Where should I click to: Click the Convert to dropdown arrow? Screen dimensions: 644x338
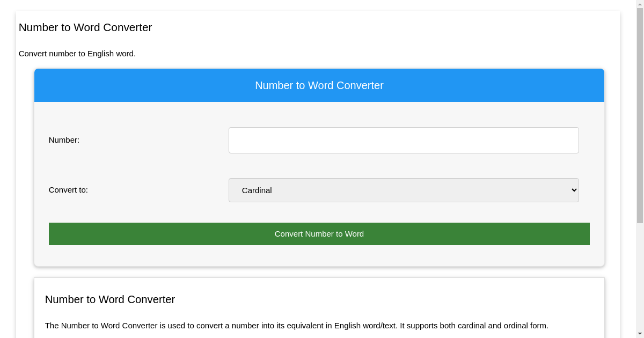[x=572, y=190]
